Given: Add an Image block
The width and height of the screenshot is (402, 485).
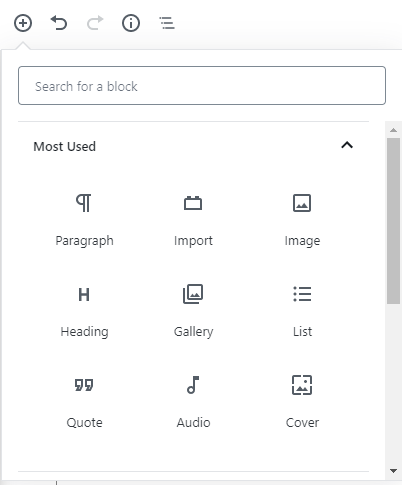Looking at the screenshot, I should [302, 220].
